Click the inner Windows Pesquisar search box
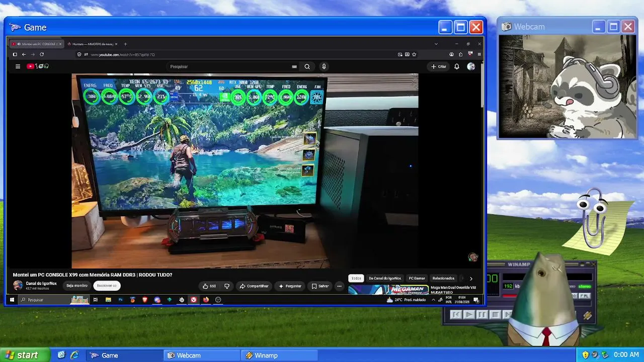 click(x=54, y=300)
